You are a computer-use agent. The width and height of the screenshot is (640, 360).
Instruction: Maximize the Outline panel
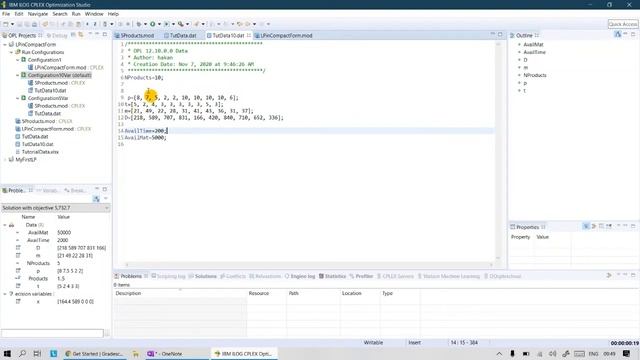click(x=633, y=35)
